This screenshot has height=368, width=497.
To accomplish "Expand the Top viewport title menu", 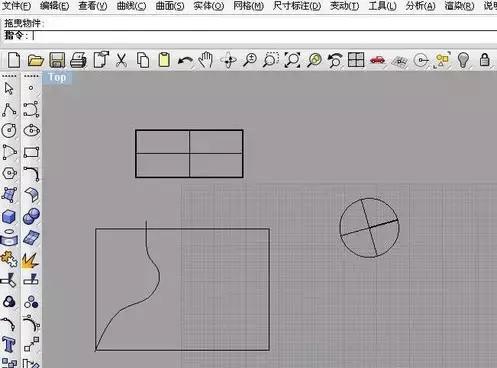I will (x=57, y=78).
